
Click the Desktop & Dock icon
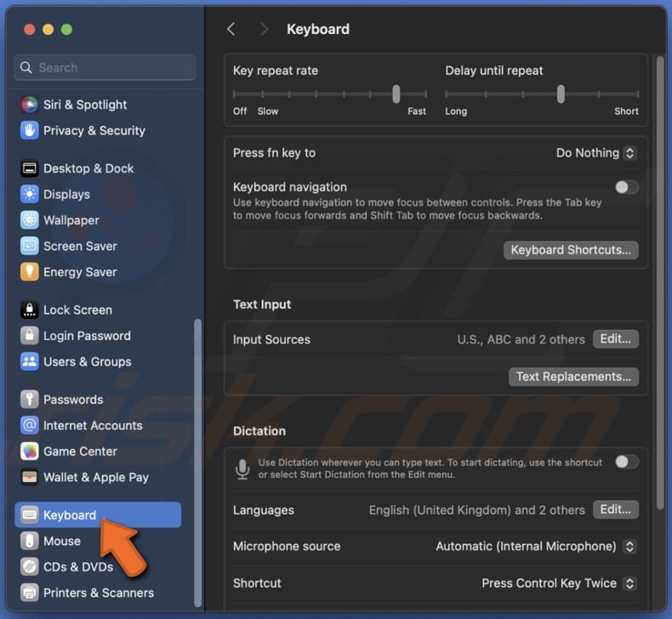pyautogui.click(x=29, y=168)
